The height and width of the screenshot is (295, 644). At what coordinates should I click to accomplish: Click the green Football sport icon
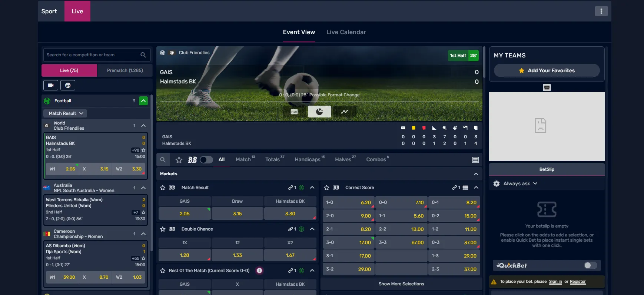point(47,101)
